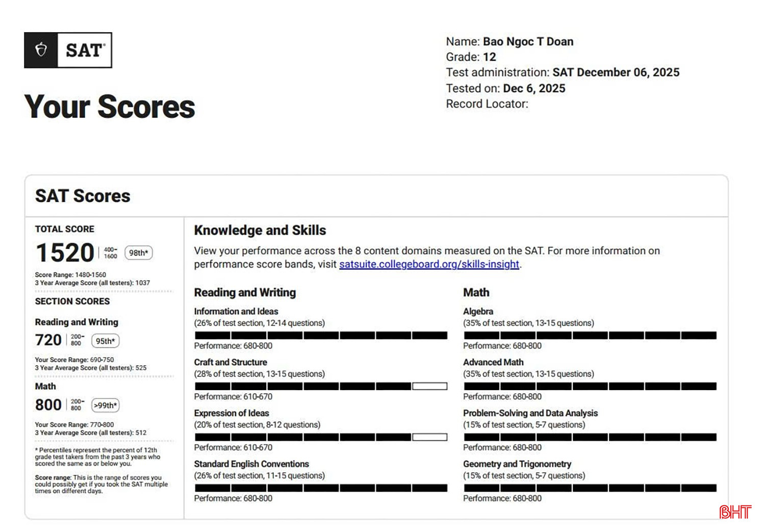Open the satsuite.collegeboard.org/skills-insight link

pos(429,264)
